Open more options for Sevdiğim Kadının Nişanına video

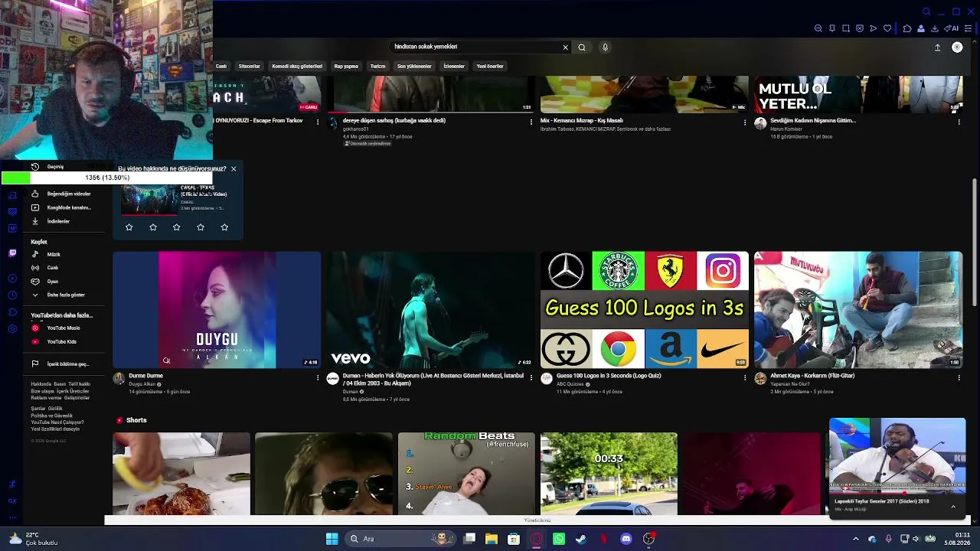(x=959, y=122)
